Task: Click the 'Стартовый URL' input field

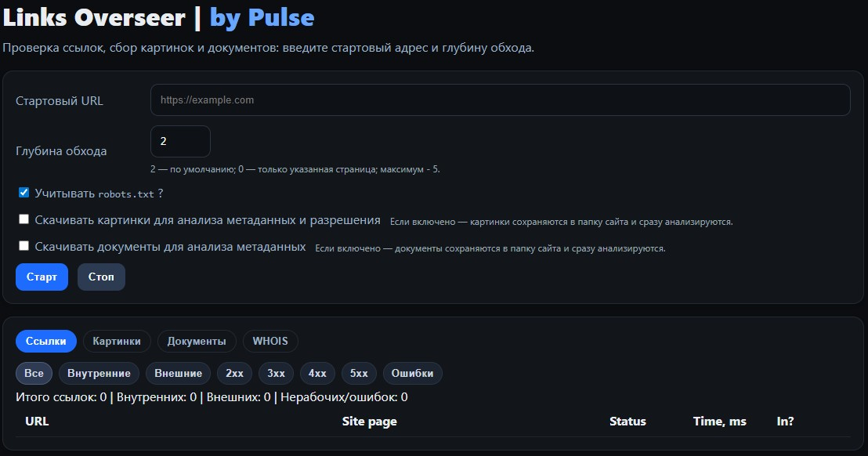Action: point(499,100)
